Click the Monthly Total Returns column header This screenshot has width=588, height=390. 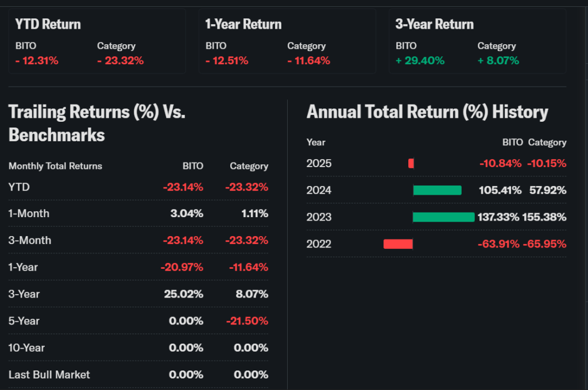click(55, 166)
